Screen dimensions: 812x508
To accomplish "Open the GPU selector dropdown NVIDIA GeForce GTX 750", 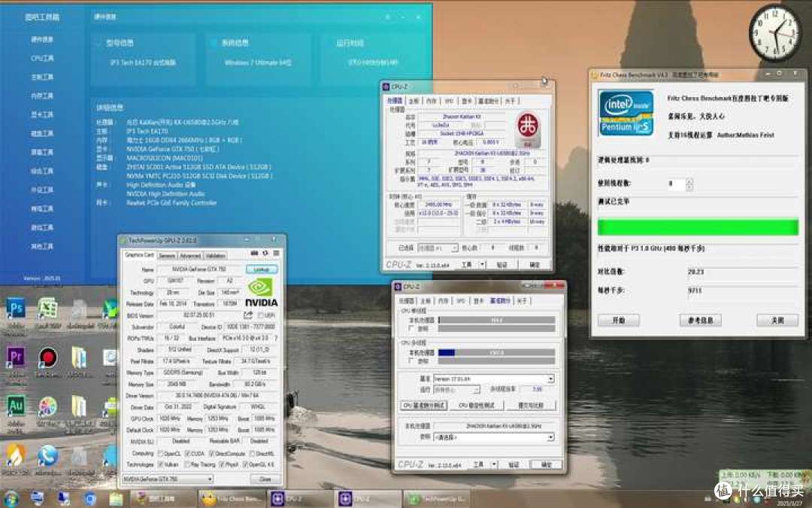I will [168, 479].
